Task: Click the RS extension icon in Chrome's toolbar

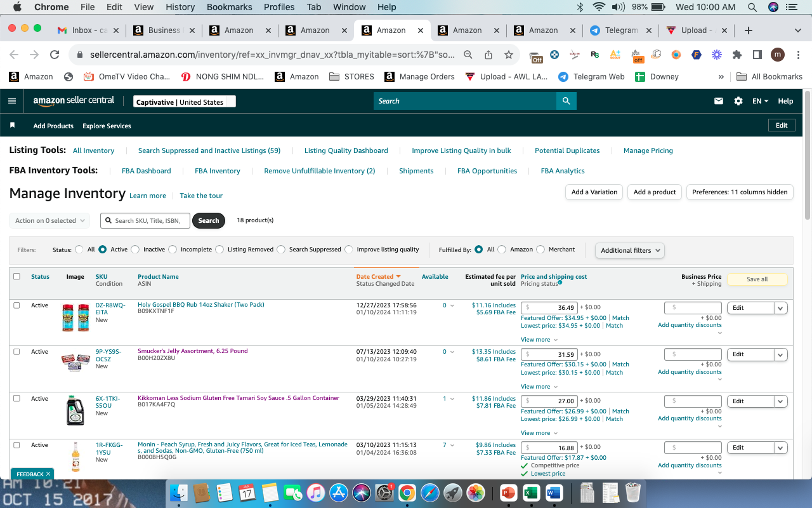Action: pos(594,55)
